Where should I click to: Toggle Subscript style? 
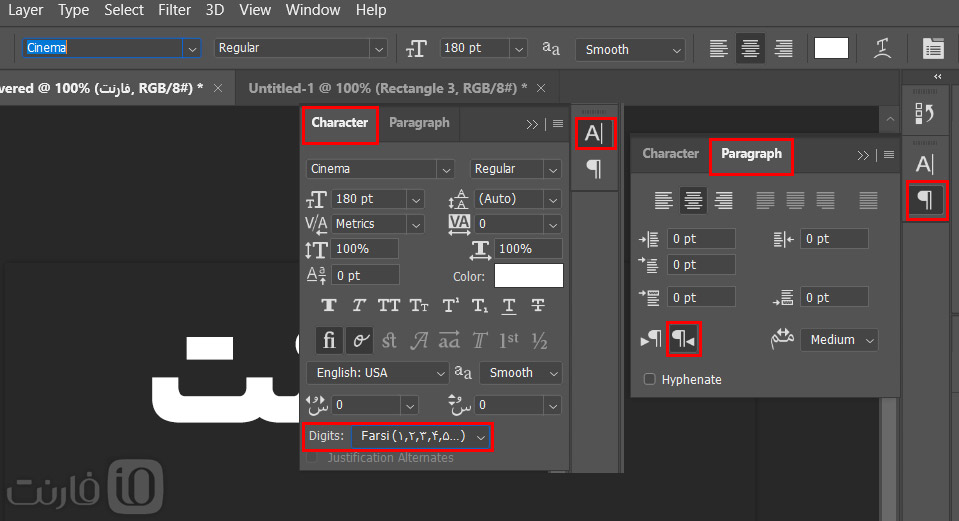point(480,305)
